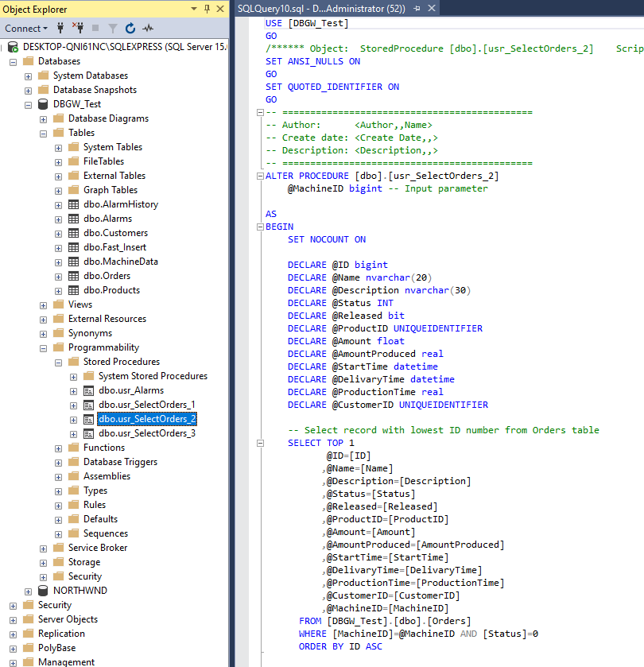Select the Service Broker folder label
The image size is (644, 667).
tap(98, 548)
